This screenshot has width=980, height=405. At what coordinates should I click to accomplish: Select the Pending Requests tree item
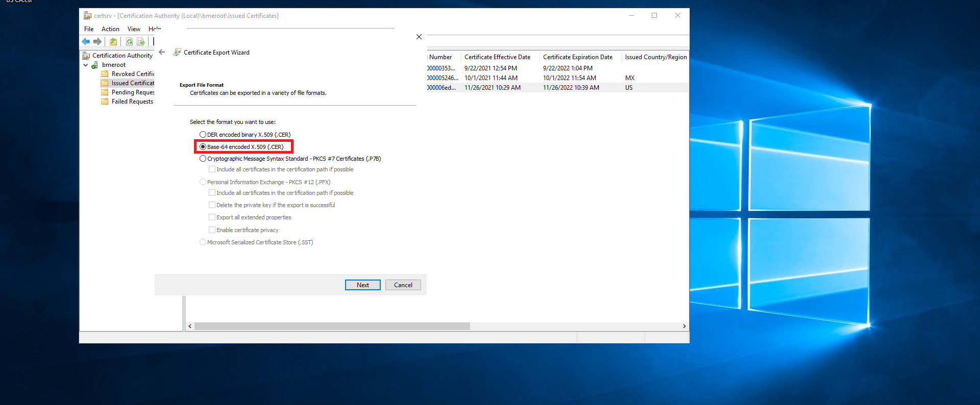pyautogui.click(x=133, y=92)
